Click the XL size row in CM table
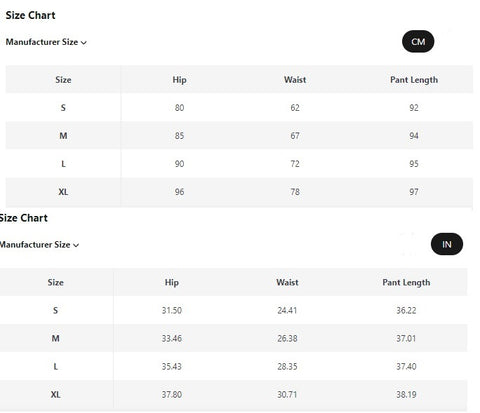Image resolution: width=480 pixels, height=413 pixels. (x=239, y=192)
